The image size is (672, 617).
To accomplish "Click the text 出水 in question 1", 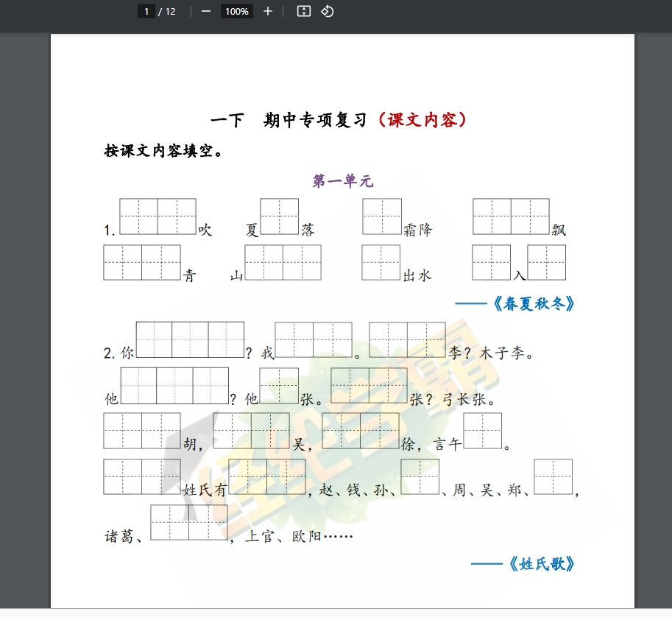I will [x=417, y=275].
